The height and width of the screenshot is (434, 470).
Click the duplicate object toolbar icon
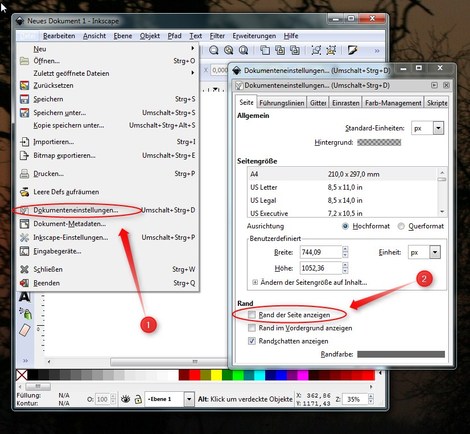click(x=265, y=50)
